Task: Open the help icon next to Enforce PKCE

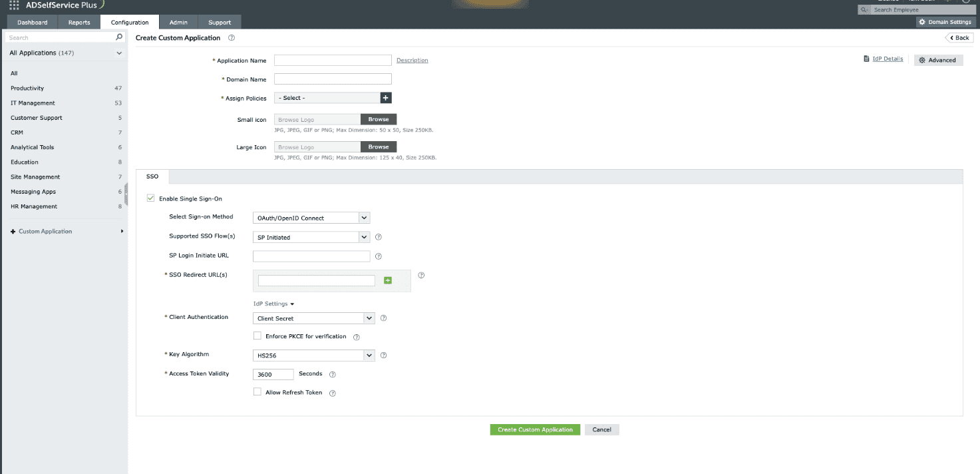Action: point(356,337)
